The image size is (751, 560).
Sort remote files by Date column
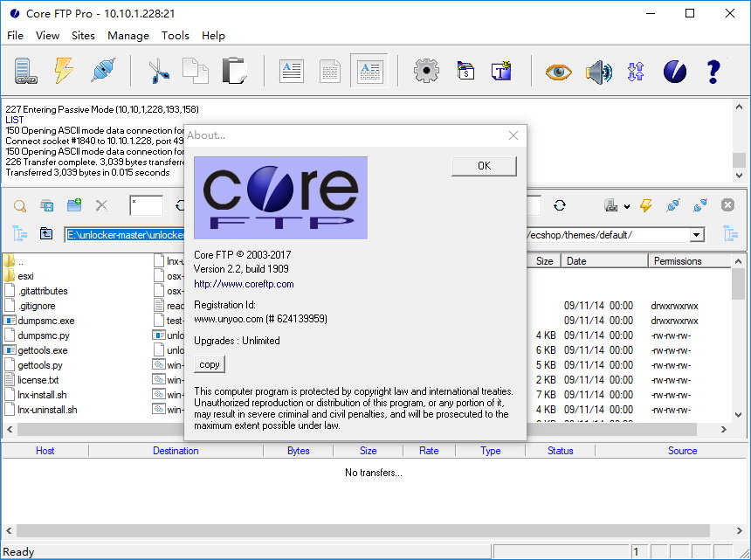[604, 261]
